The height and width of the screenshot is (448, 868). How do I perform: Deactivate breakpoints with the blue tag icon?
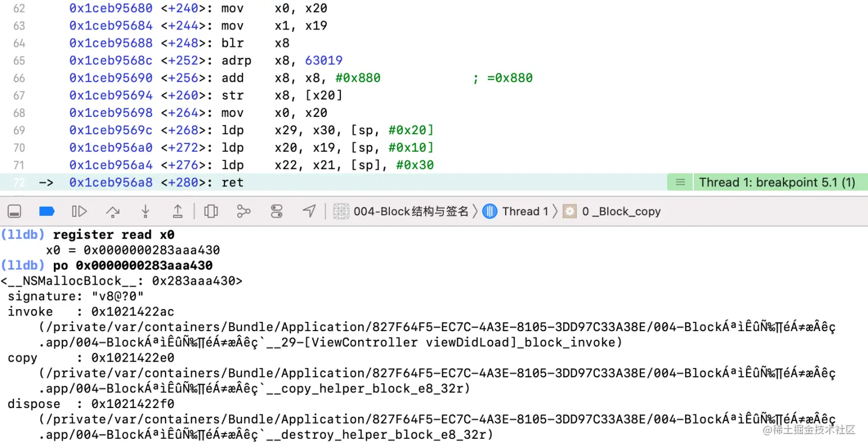(x=47, y=211)
